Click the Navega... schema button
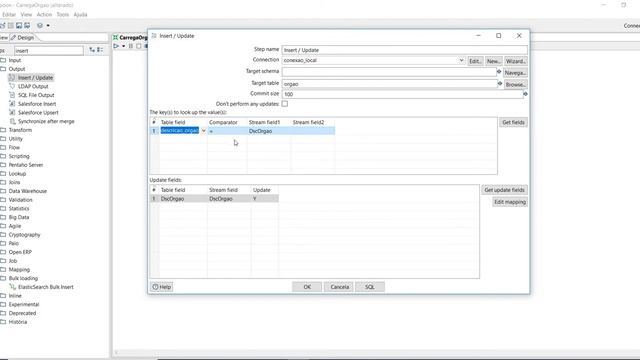The width and height of the screenshot is (640, 360). click(515, 73)
